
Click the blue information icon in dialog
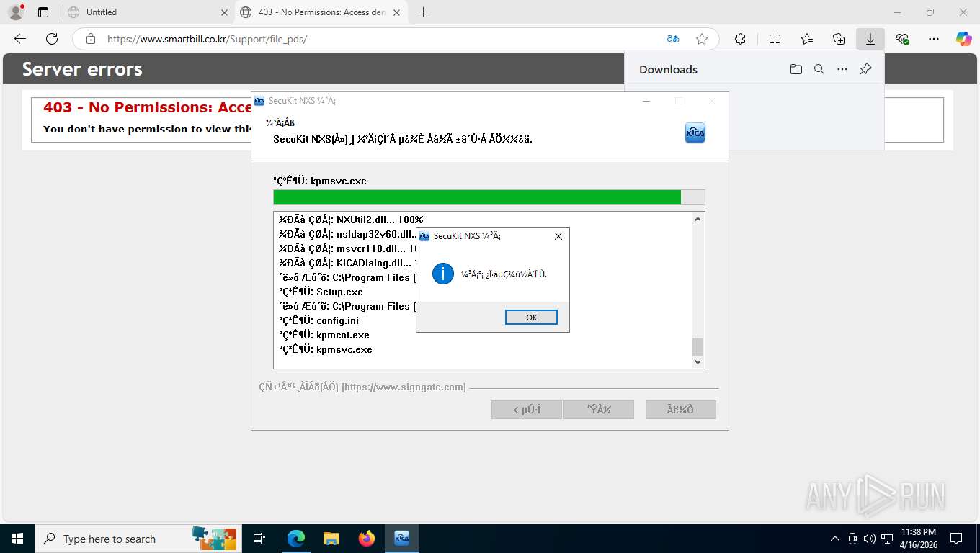(x=442, y=274)
